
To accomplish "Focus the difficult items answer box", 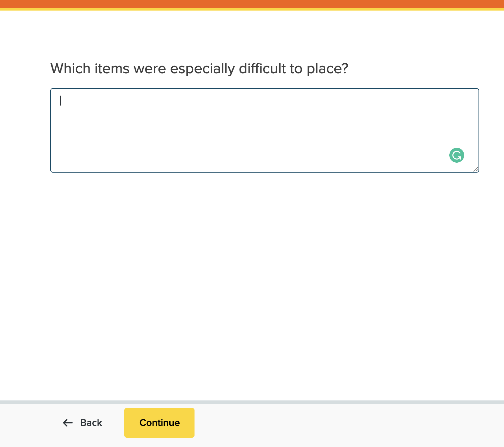I will click(x=264, y=130).
